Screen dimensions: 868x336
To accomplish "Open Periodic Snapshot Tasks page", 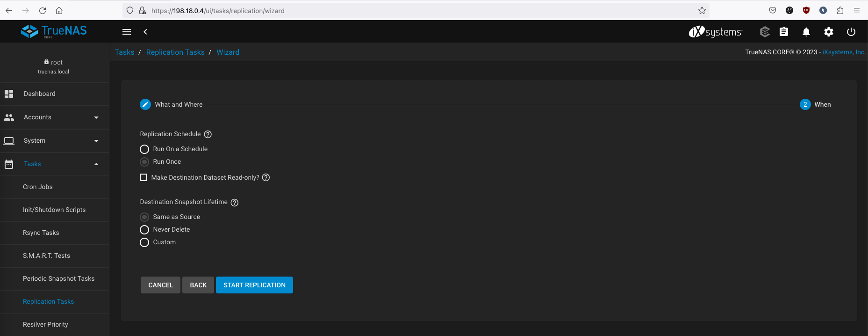I will tap(58, 279).
